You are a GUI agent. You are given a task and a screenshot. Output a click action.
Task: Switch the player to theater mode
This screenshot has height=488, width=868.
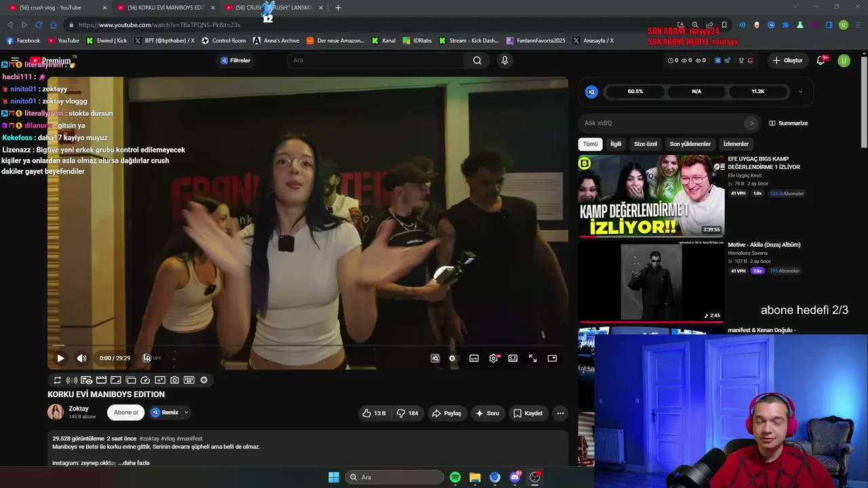pos(513,359)
